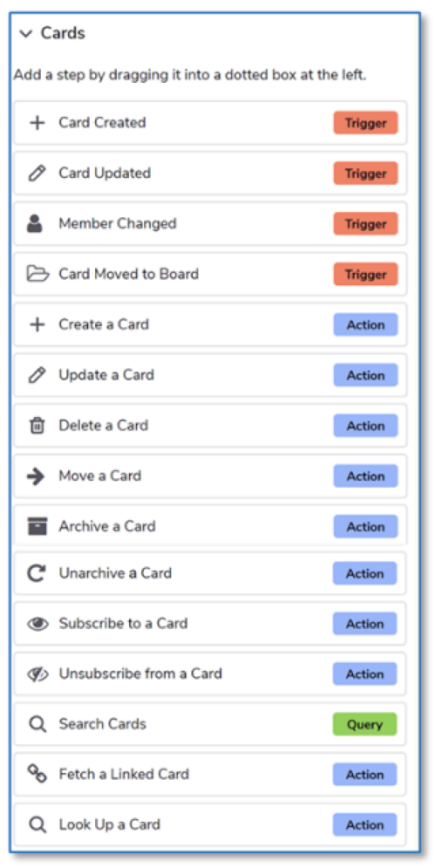The height and width of the screenshot is (868, 436).
Task: Click the crossed-eye Unsubscribe from a Card icon
Action: pyautogui.click(x=37, y=674)
